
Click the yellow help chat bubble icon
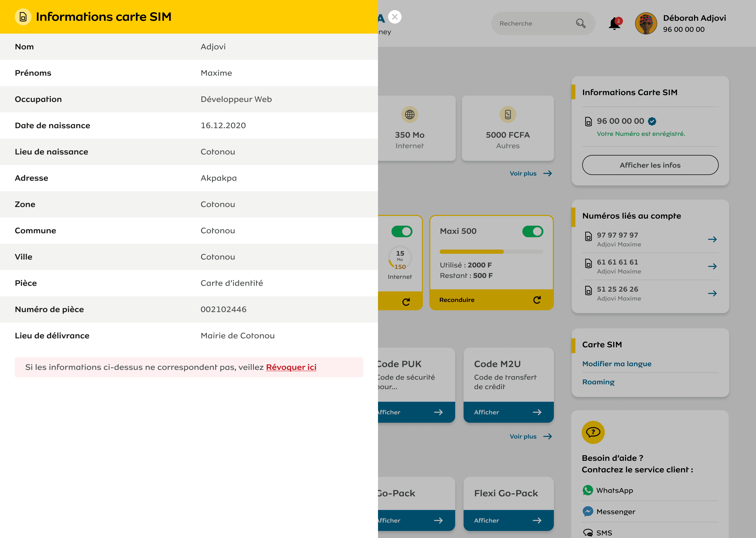pos(593,432)
